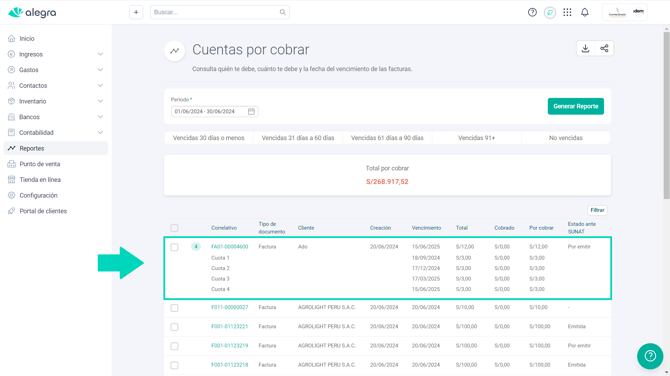Open the company profile menu
Viewport: 670px width, 376px height.
[625, 12]
